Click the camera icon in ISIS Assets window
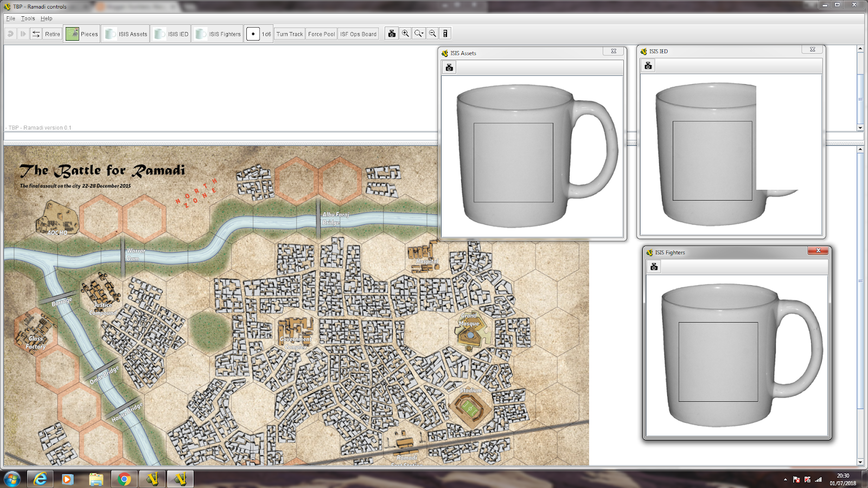The width and height of the screenshot is (868, 488). pos(449,68)
